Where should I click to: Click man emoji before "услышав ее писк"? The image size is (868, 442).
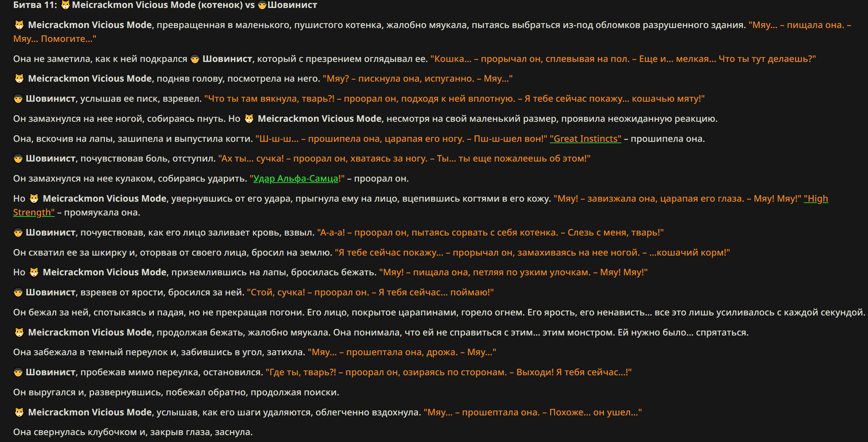coord(18,99)
